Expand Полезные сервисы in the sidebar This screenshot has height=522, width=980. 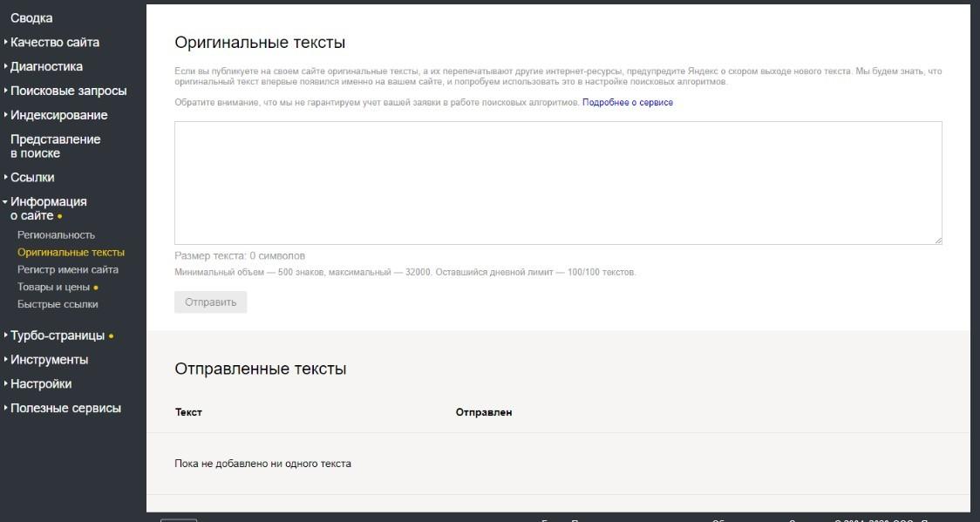coord(65,408)
